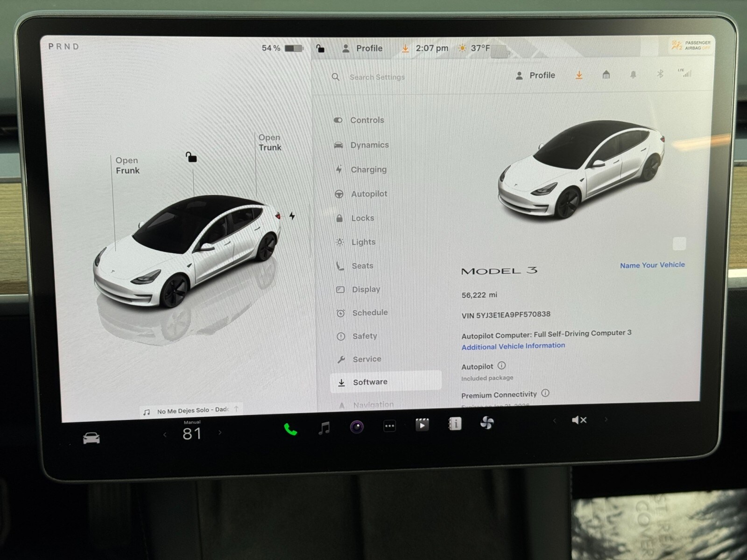
Task: Open all apps with three-dots icon
Action: [389, 426]
